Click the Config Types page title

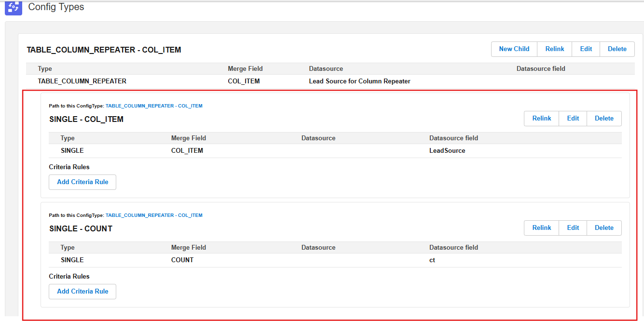click(x=56, y=7)
